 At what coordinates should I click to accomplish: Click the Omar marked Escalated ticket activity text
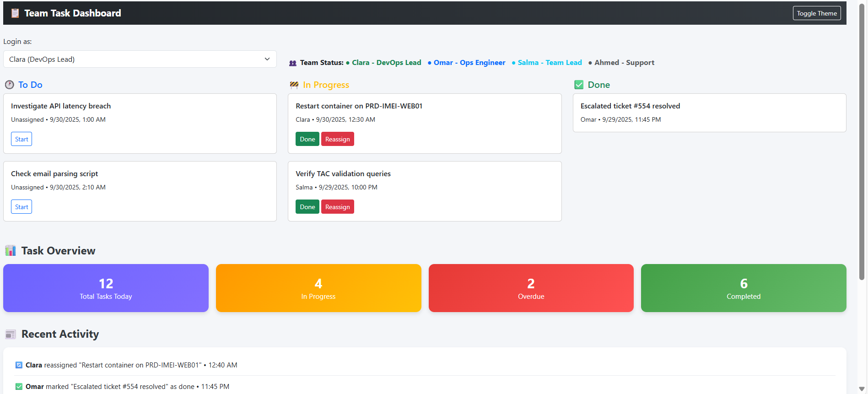point(127,387)
